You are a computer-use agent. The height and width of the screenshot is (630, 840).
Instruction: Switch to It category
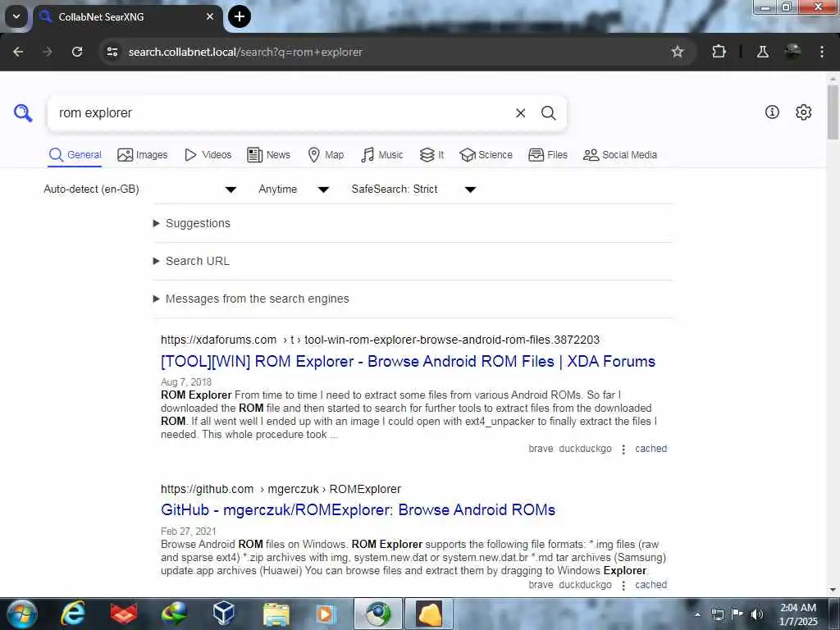point(431,155)
